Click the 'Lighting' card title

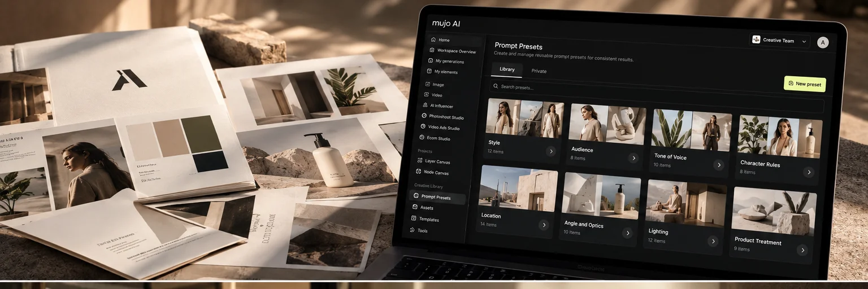pyautogui.click(x=658, y=231)
